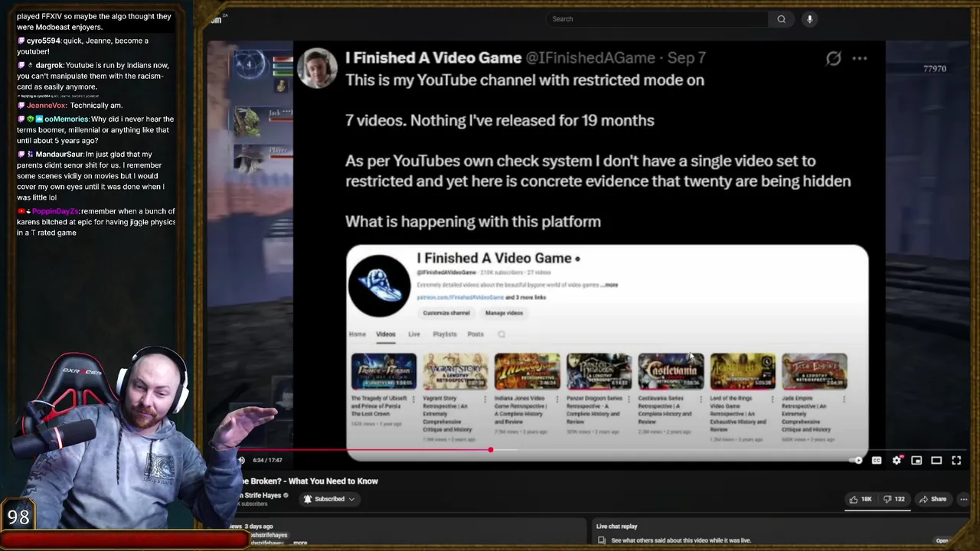Select the Live channel tab

pos(414,334)
